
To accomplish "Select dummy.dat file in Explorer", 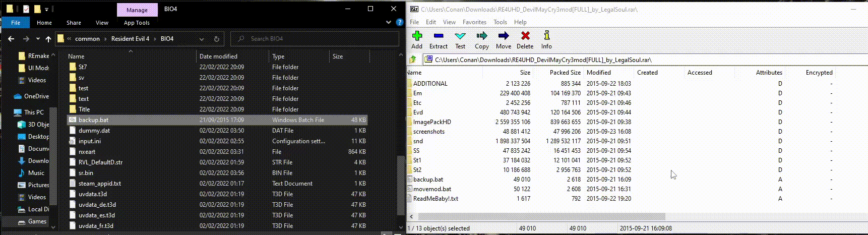I will [217, 131].
